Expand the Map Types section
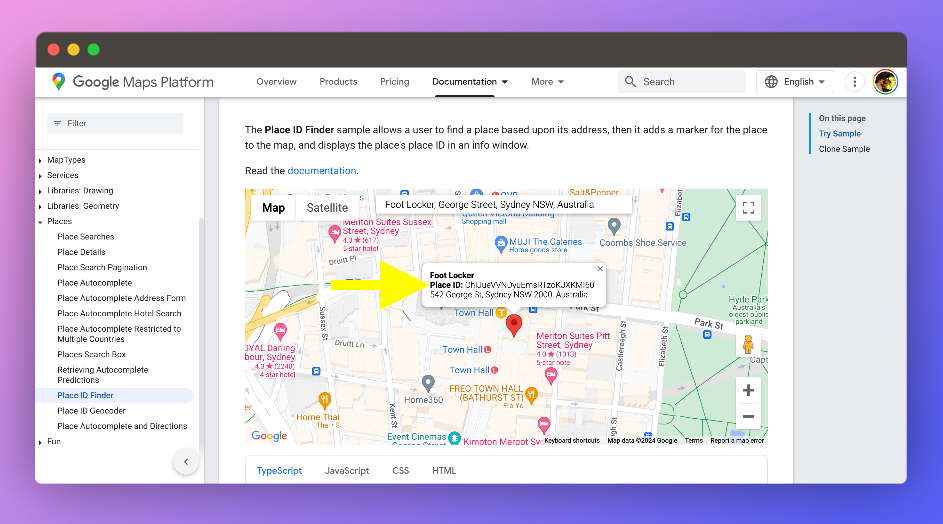 [40, 161]
